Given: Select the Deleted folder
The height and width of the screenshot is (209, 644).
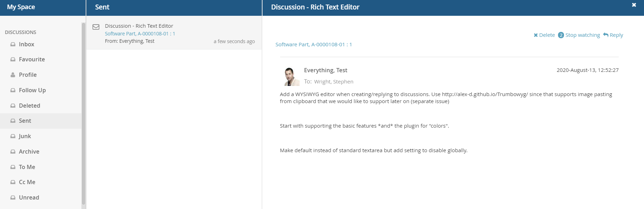Looking at the screenshot, I should 29,106.
